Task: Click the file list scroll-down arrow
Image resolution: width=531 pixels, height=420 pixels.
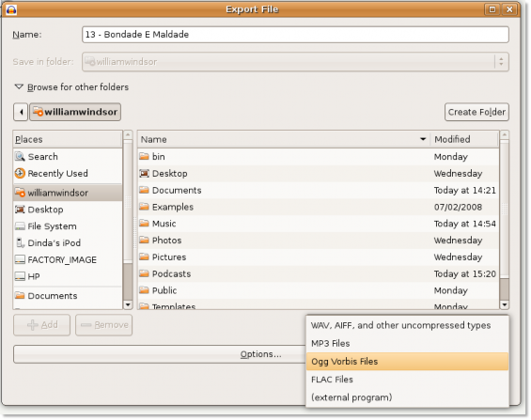Action: click(505, 304)
